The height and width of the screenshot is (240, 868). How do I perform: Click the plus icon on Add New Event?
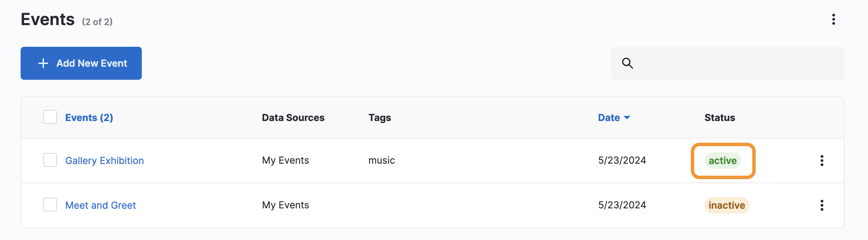(x=43, y=63)
